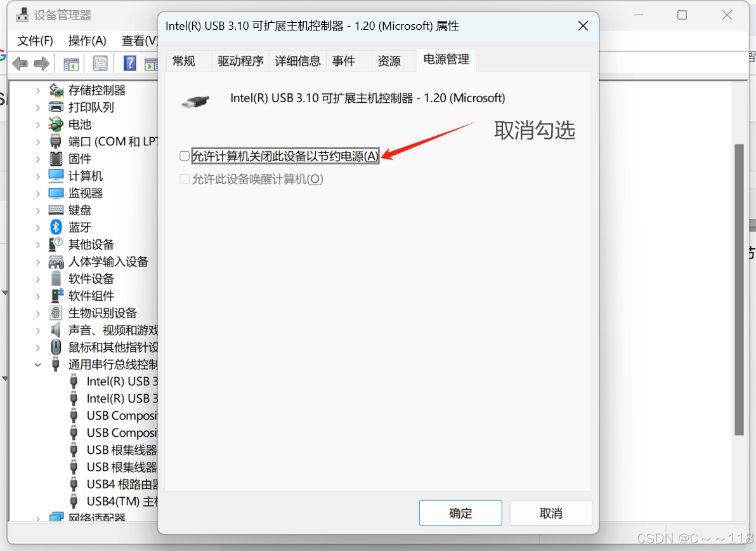Click the 人体学输入设备 icon
756x551 pixels.
(56, 262)
